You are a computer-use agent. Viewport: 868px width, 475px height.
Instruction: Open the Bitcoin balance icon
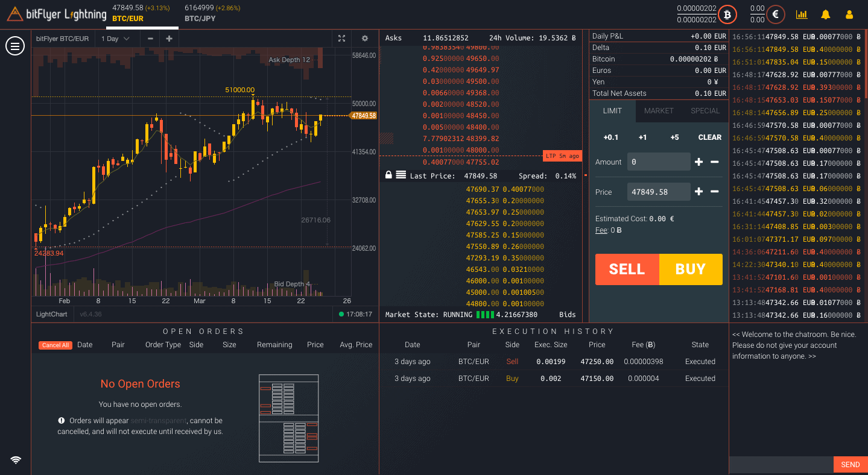727,14
